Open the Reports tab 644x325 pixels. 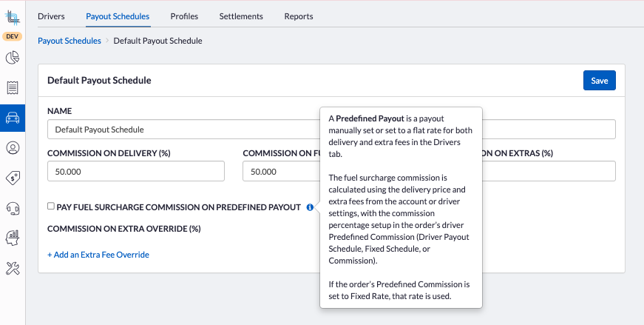299,16
